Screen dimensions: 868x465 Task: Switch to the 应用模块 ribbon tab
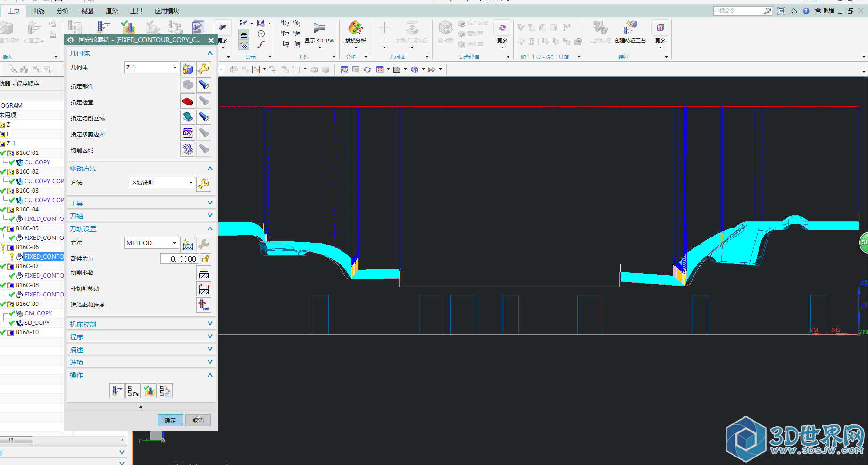click(167, 11)
